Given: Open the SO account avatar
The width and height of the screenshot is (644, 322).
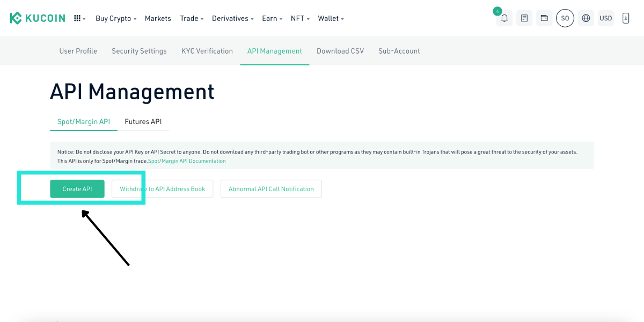Looking at the screenshot, I should [x=565, y=18].
